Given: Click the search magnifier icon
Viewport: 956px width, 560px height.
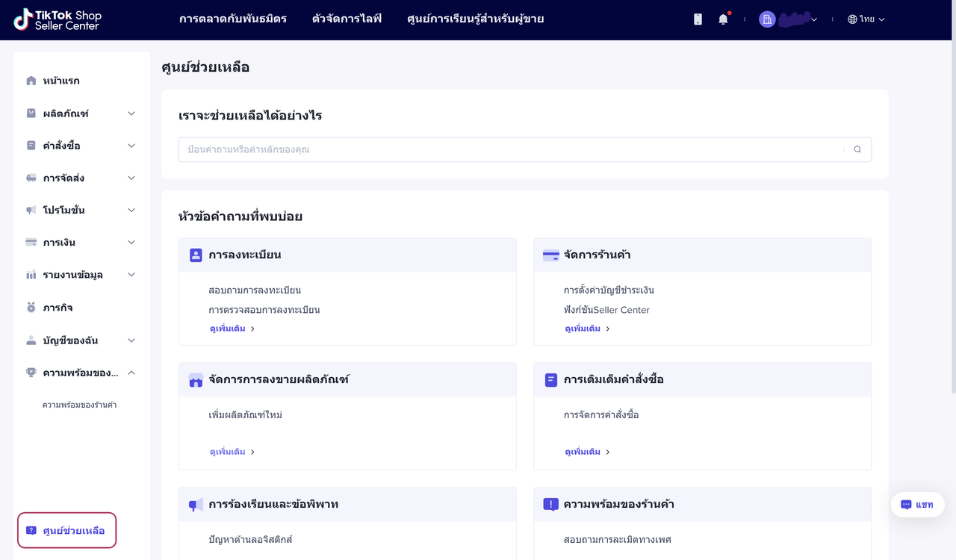Looking at the screenshot, I should tap(857, 149).
